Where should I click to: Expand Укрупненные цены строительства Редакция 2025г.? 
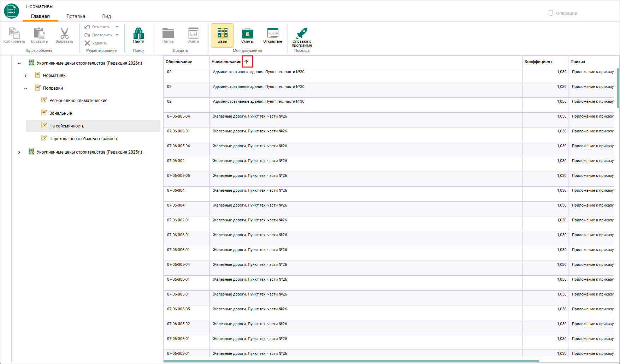19,152
